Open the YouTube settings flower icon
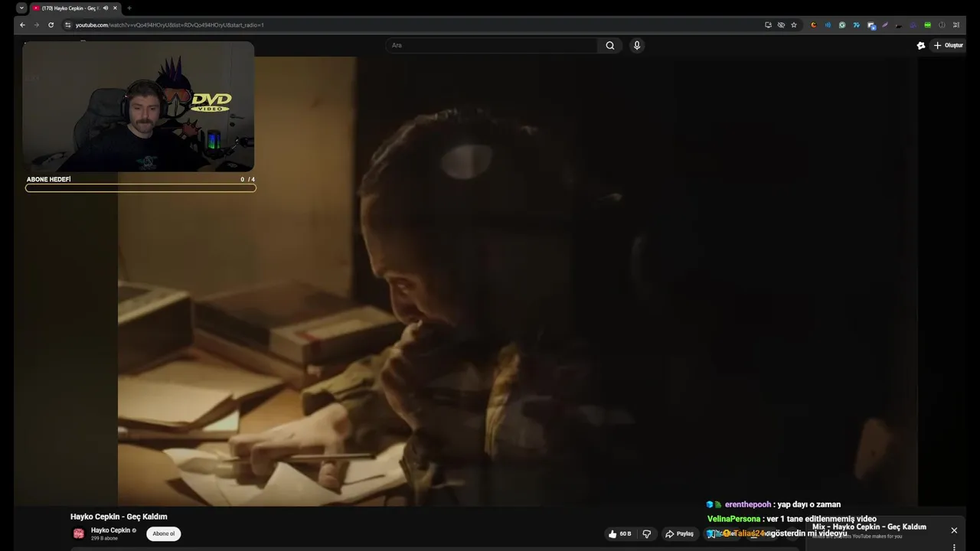 click(921, 45)
